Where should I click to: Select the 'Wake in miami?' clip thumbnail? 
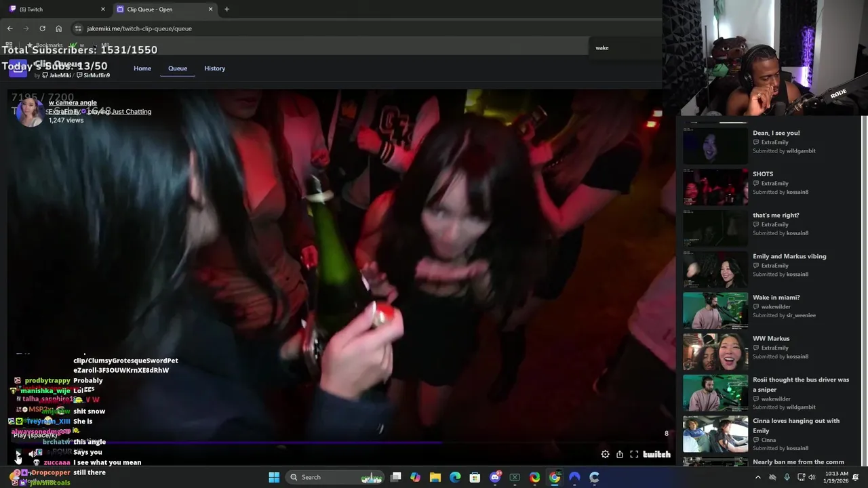coord(715,310)
